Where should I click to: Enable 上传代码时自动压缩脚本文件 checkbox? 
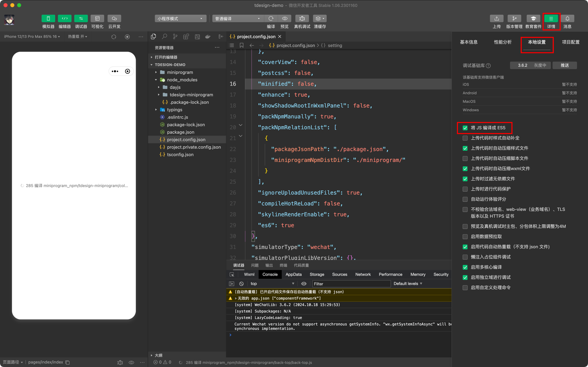tap(465, 159)
